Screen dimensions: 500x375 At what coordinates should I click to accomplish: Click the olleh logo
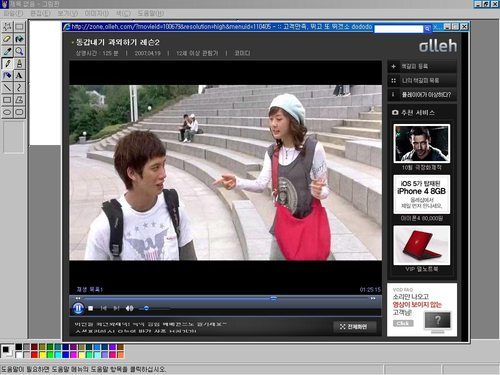438,45
